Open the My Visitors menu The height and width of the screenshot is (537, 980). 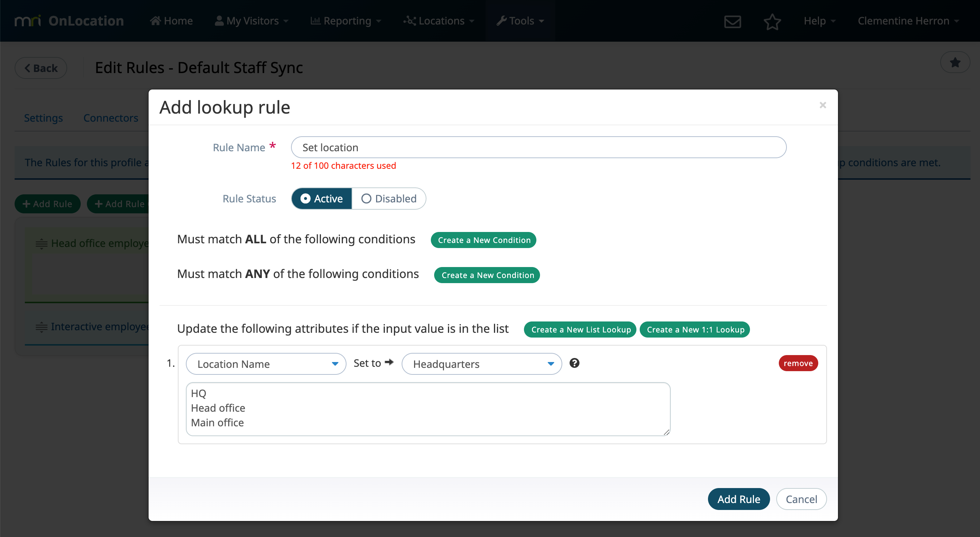coord(252,20)
